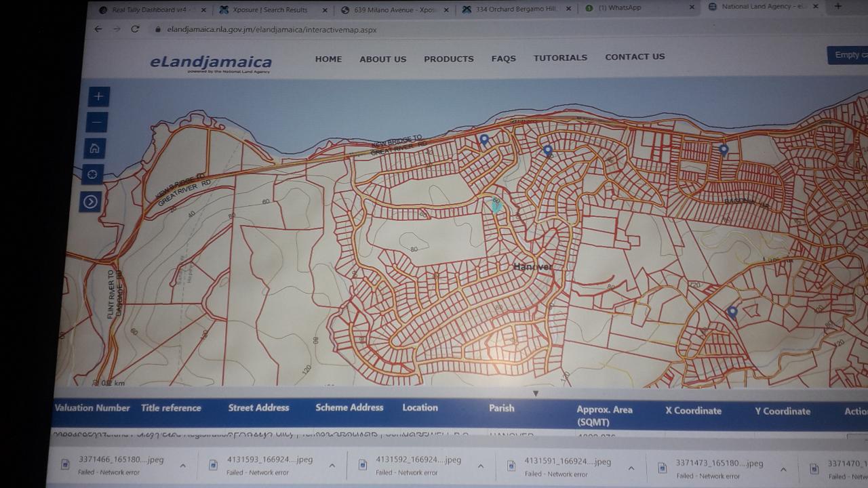Click the rightmost blue map pin
868x488 pixels.
pyautogui.click(x=731, y=311)
